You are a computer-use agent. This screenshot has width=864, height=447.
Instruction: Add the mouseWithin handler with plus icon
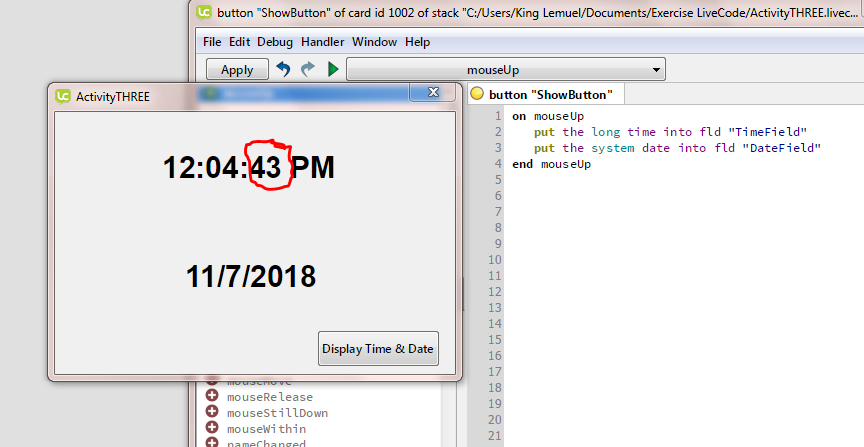click(212, 428)
